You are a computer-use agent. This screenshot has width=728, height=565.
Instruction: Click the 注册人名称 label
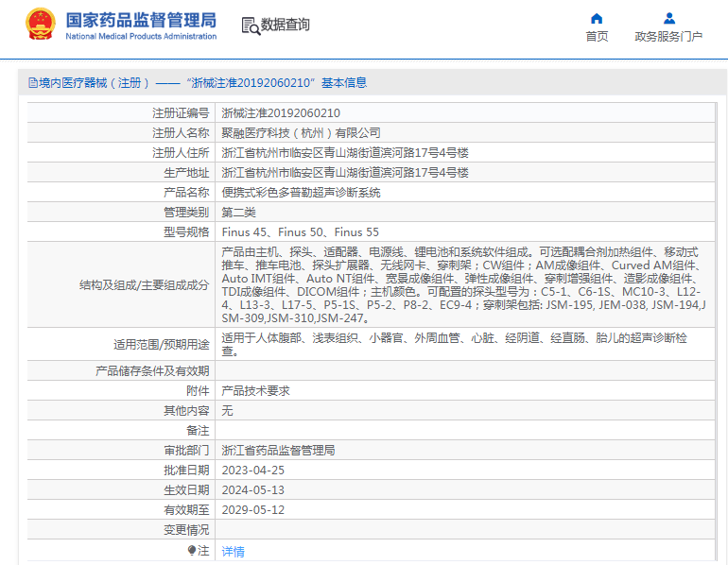pyautogui.click(x=181, y=133)
